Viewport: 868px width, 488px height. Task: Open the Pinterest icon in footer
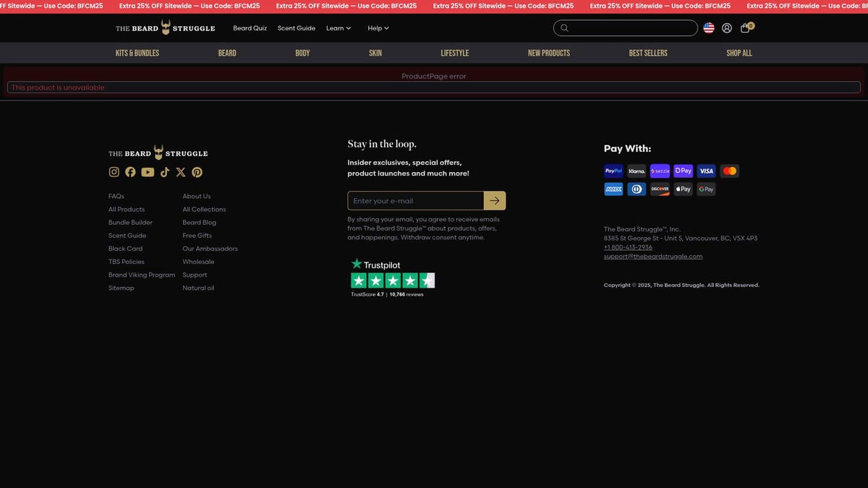coord(197,172)
